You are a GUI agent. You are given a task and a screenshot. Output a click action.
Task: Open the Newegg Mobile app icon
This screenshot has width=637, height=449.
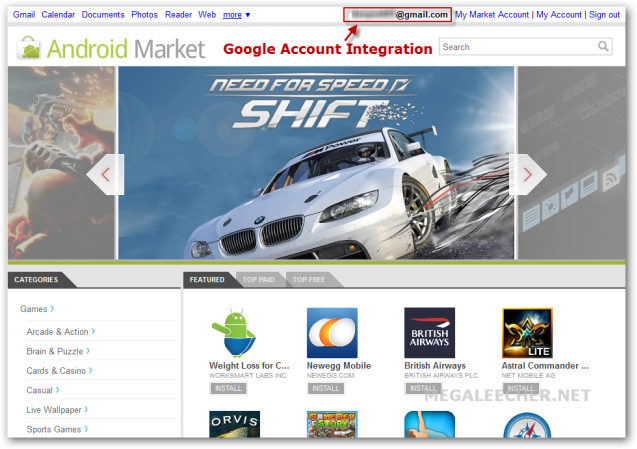coord(332,333)
